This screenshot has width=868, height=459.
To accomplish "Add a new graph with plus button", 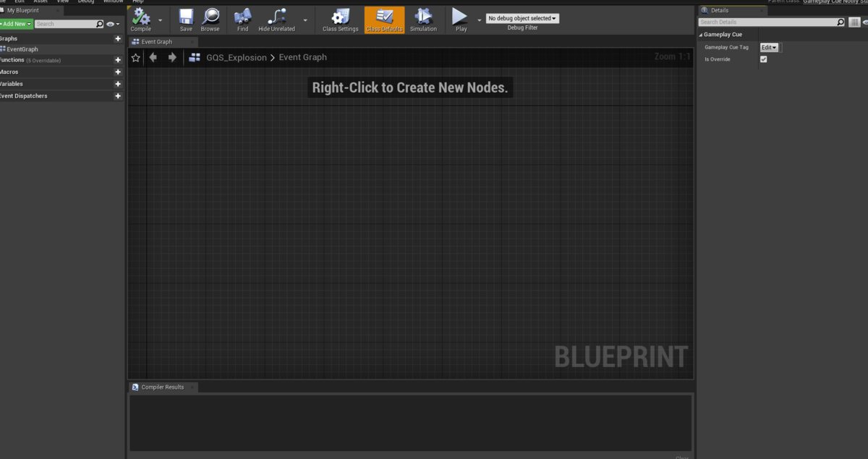I will click(118, 38).
